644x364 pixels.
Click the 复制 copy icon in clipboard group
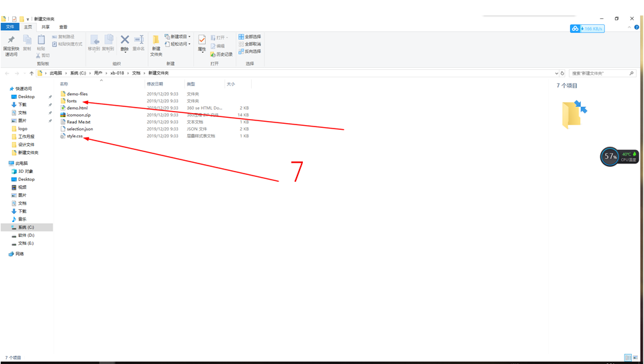click(x=27, y=40)
